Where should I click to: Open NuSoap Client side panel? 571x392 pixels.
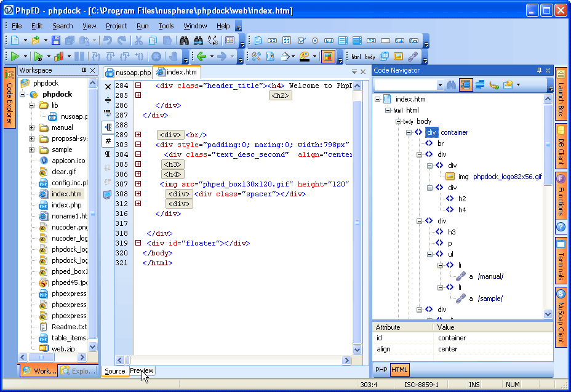[561, 316]
